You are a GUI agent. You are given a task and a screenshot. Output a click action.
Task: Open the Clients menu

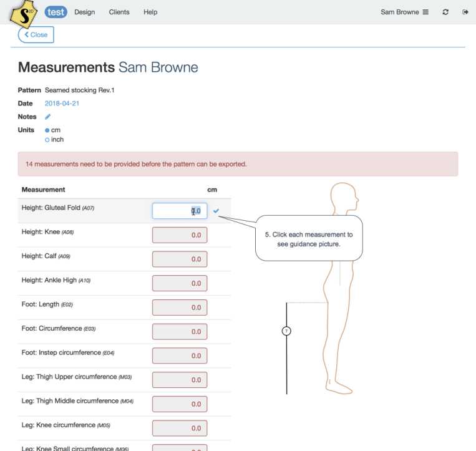[119, 12]
